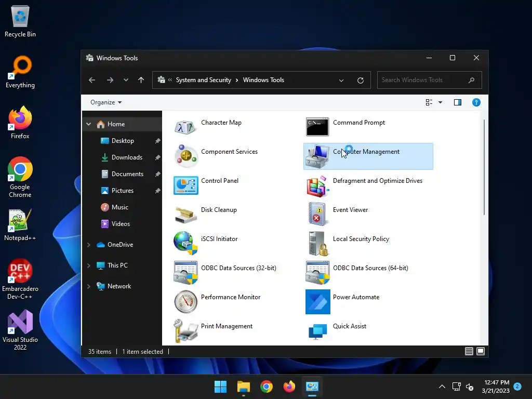Refresh the Windows Tools folder
This screenshot has height=399, width=532.
click(361, 81)
